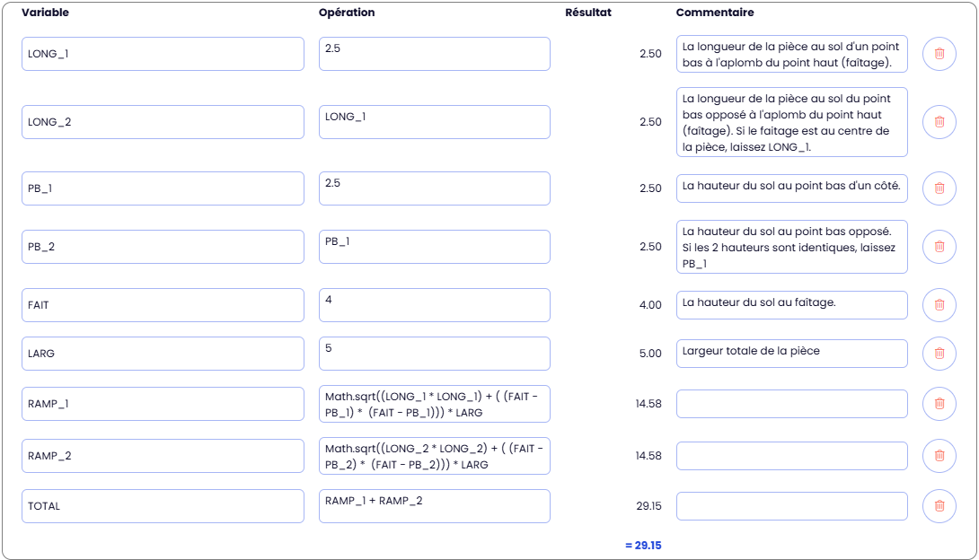This screenshot has height=560, width=979.
Task: Click the 'Largeur totale de la pièce' comment
Action: (x=791, y=354)
